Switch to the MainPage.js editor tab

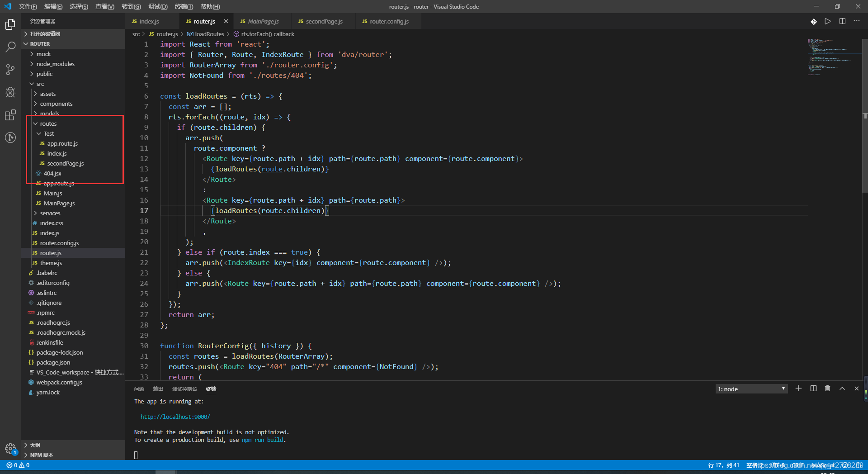pyautogui.click(x=263, y=21)
